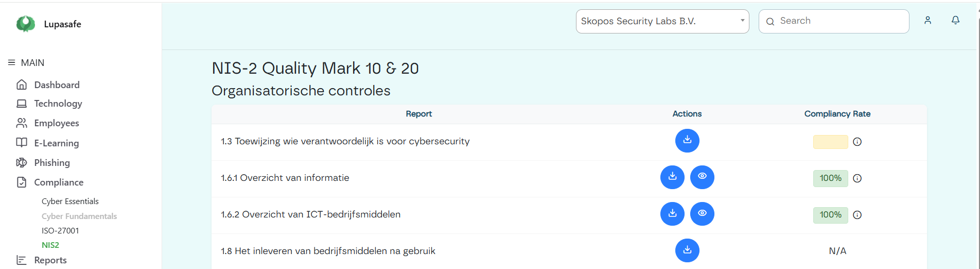Open the user profile icon
The height and width of the screenshot is (269, 980).
click(927, 21)
